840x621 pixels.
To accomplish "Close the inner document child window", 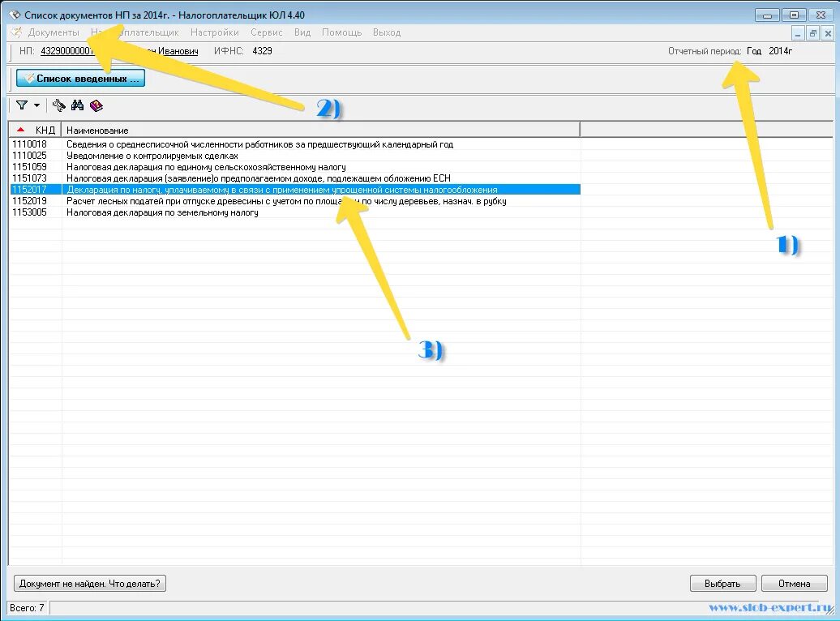I will [x=828, y=33].
